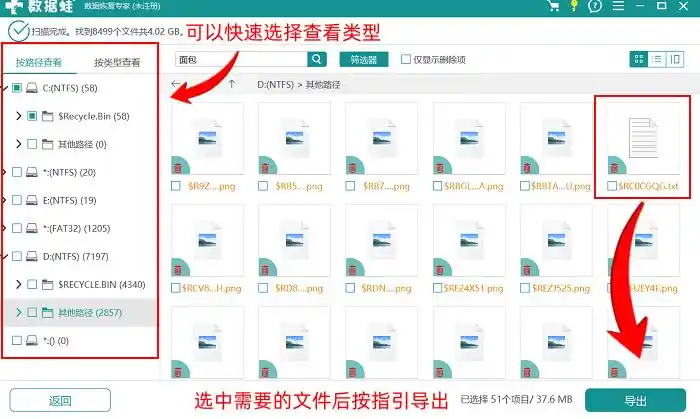Check the box of $RE24X51.png

point(438,288)
